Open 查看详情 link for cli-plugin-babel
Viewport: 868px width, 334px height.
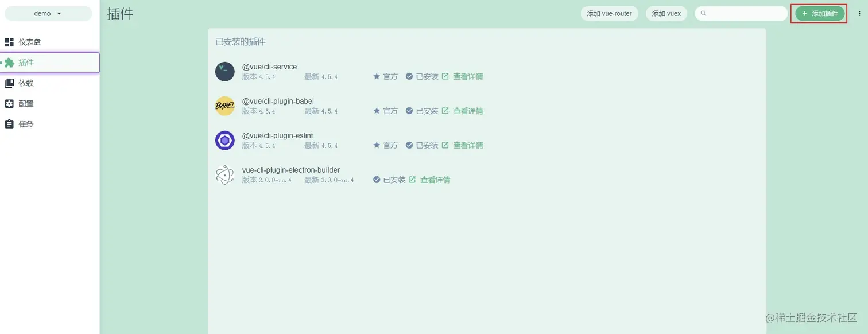coord(468,111)
